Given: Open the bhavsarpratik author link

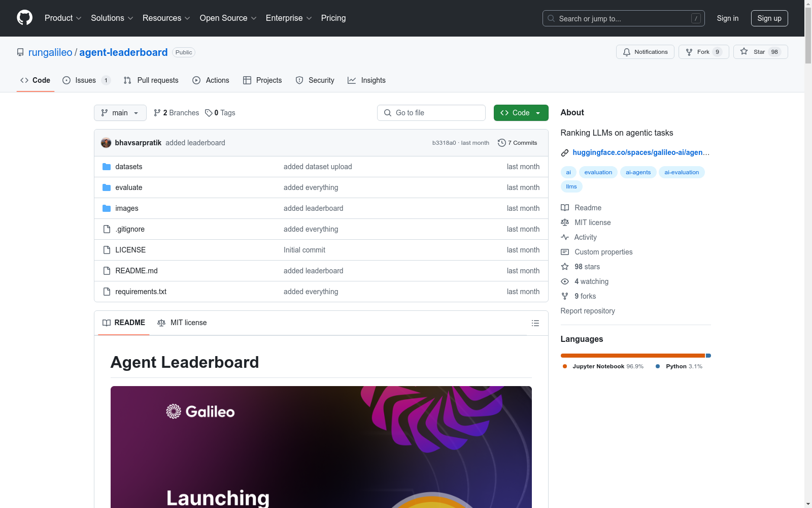Looking at the screenshot, I should point(138,143).
